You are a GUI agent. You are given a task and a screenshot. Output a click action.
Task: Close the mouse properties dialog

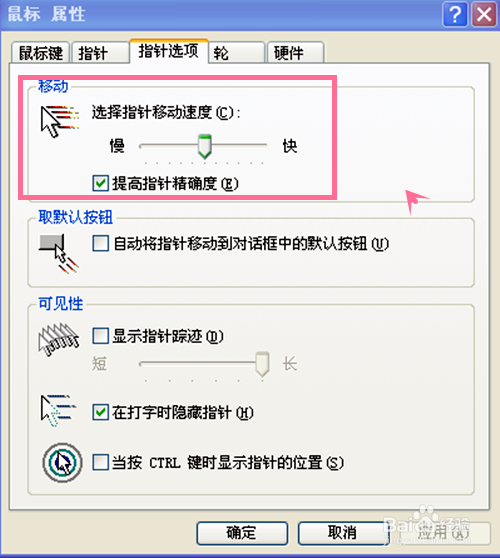point(484,15)
